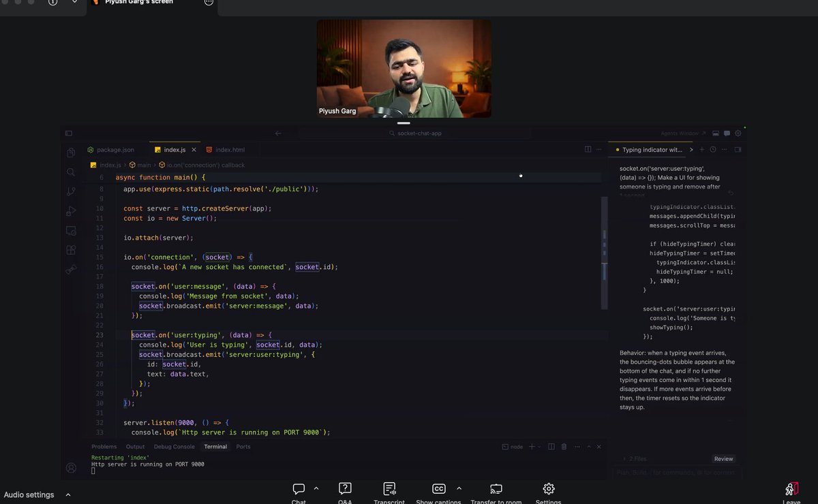Start a new agent chat with the plus icon
818x504 pixels.
701,149
